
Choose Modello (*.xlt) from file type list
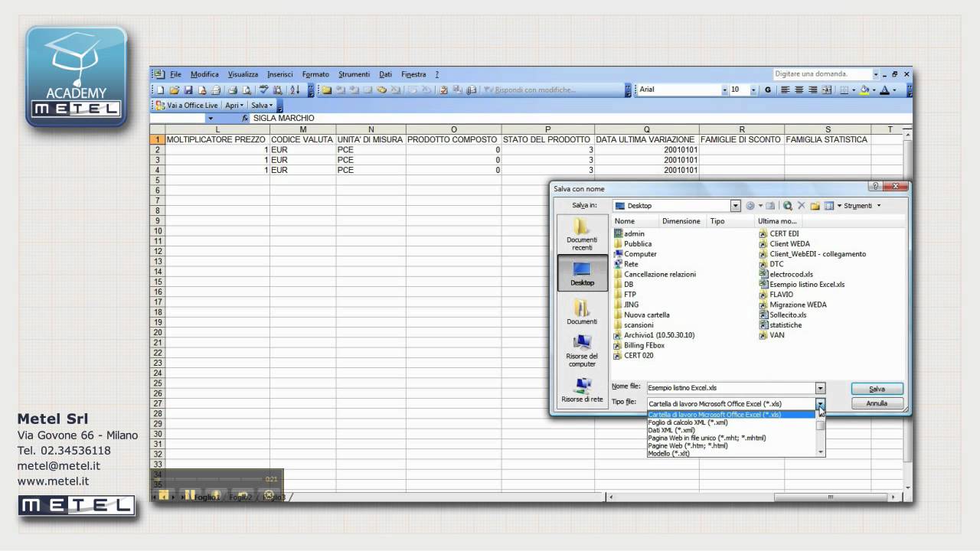668,453
